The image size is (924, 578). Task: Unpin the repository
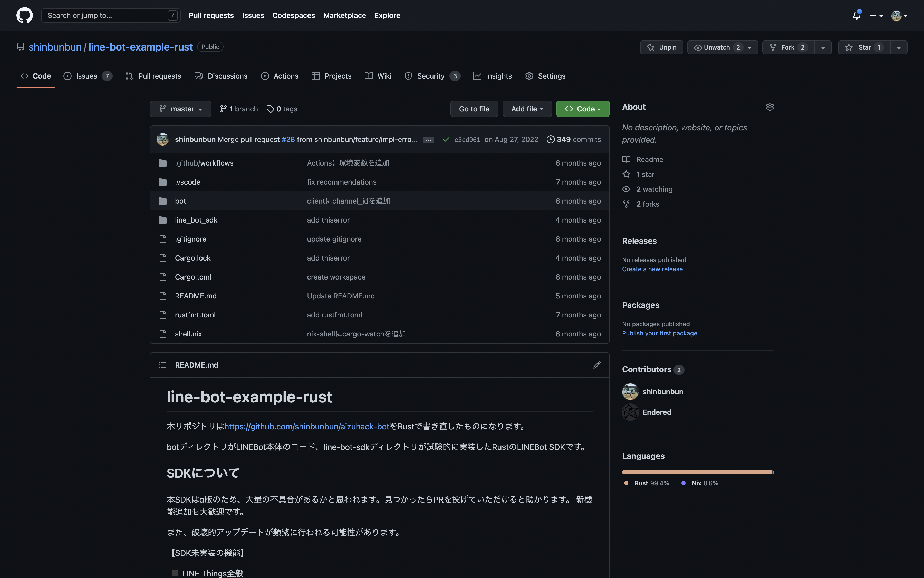(661, 47)
